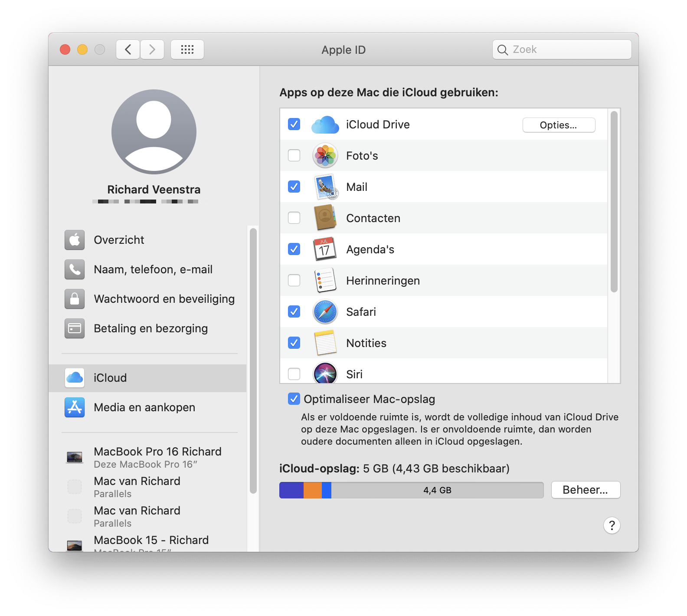Go back with the left chevron

(128, 49)
